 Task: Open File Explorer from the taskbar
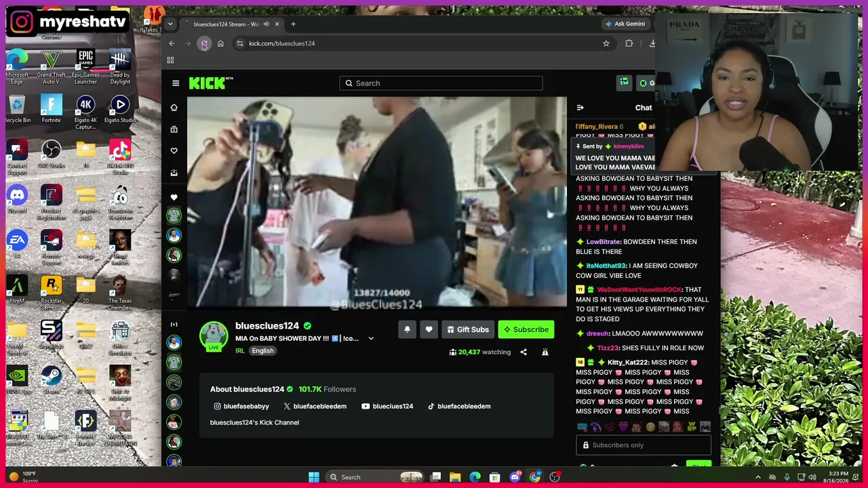(x=455, y=477)
